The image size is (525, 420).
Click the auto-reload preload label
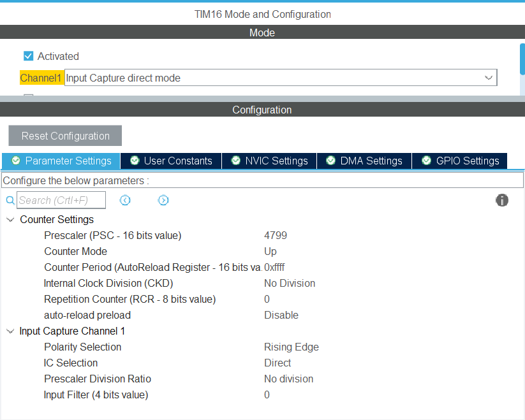(87, 315)
